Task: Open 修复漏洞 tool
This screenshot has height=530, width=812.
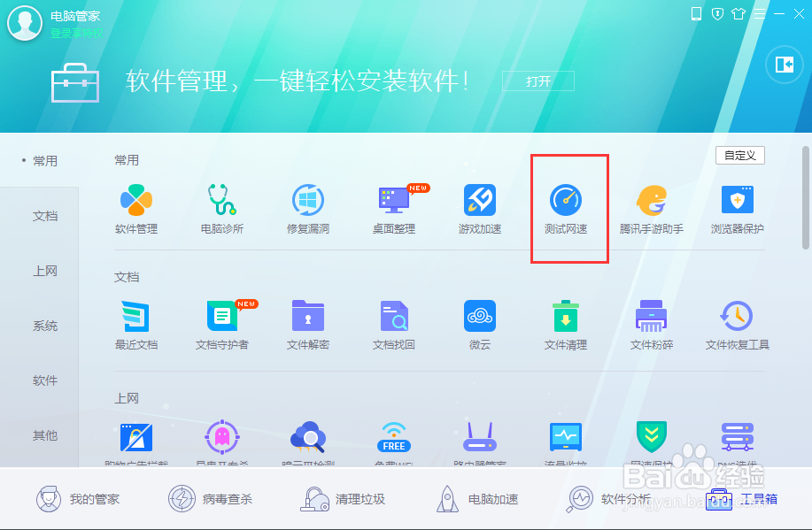Action: pos(308,200)
